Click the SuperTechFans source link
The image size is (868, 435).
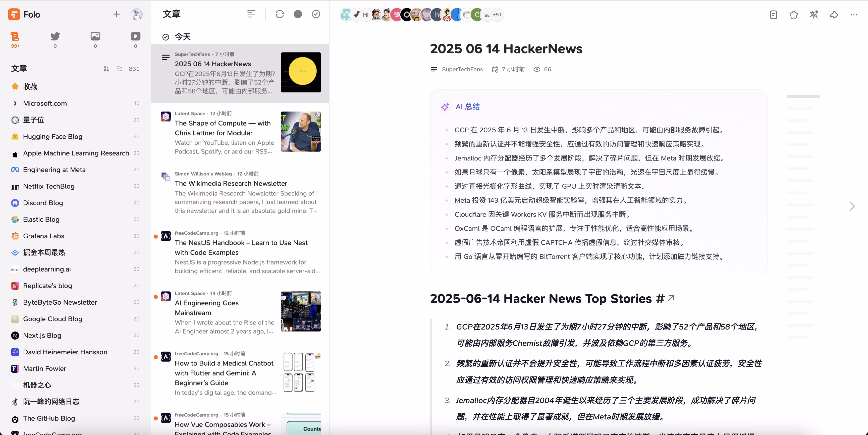click(462, 69)
